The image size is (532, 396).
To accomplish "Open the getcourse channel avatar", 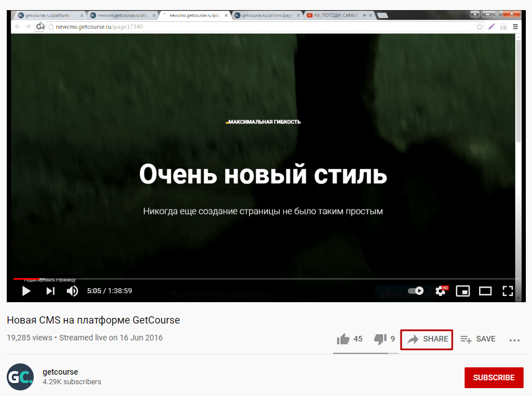I will coord(20,377).
